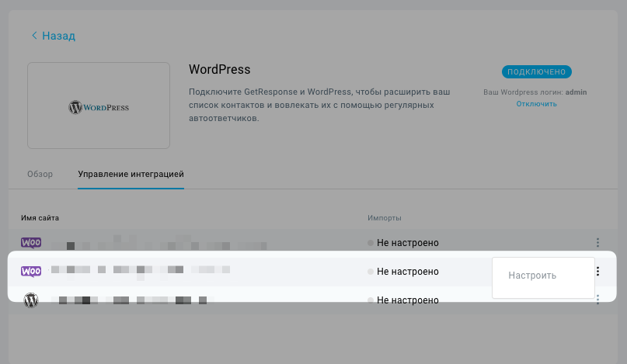Open the three-dot menu of the WordPress row
Screen dimensions: 627x364
pos(597,300)
